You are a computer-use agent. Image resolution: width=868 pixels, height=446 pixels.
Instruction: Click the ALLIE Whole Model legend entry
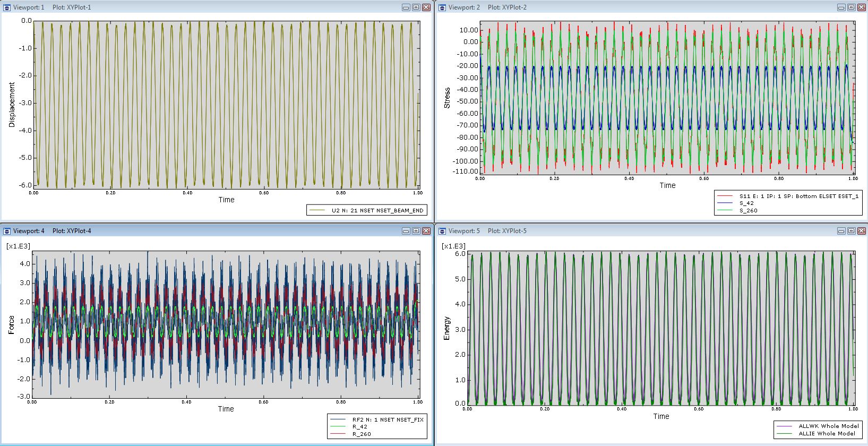click(x=817, y=433)
